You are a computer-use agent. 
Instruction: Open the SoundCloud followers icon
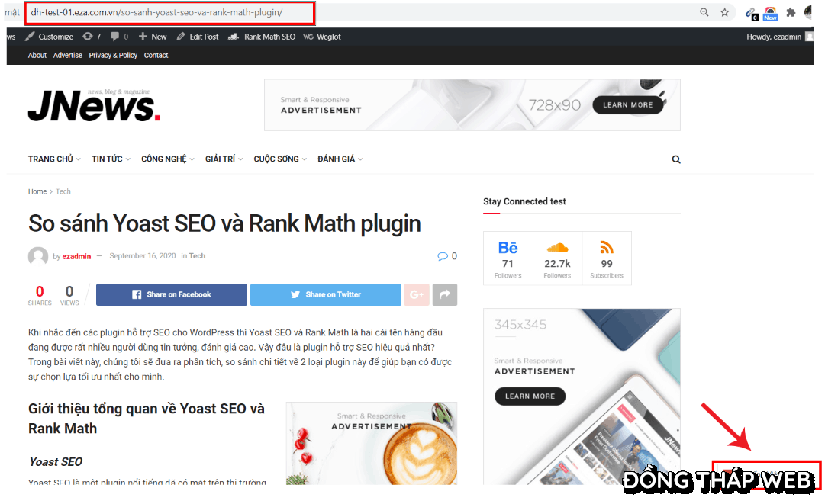click(557, 248)
